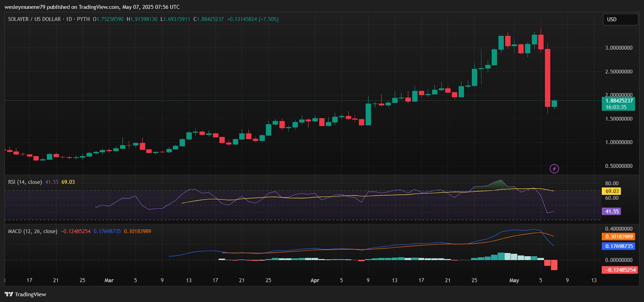This screenshot has width=644, height=302.
Task: Click the Apr label on time axis
Action: [x=315, y=280]
